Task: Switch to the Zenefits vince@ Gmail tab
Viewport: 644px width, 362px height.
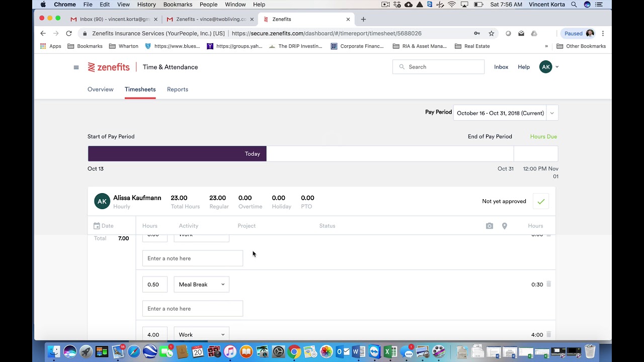Action: tap(210, 20)
